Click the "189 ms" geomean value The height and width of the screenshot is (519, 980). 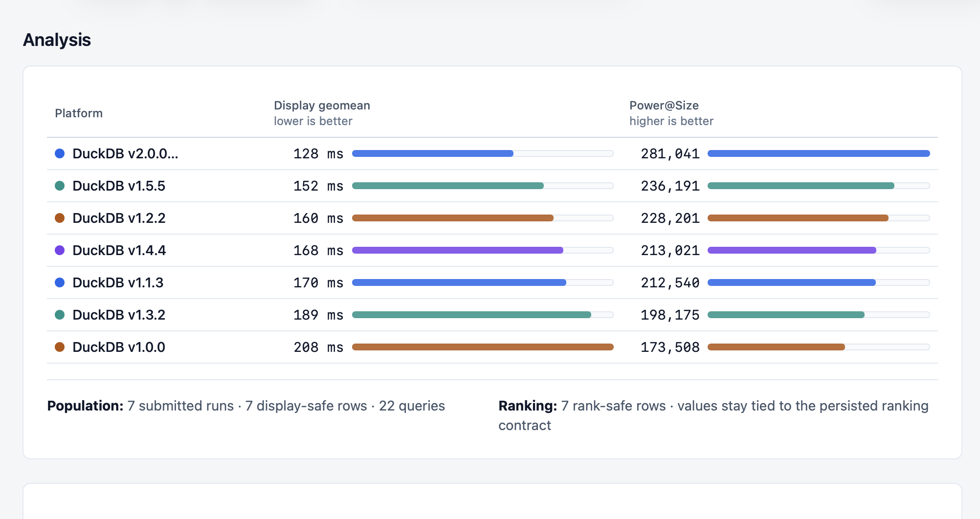(318, 315)
